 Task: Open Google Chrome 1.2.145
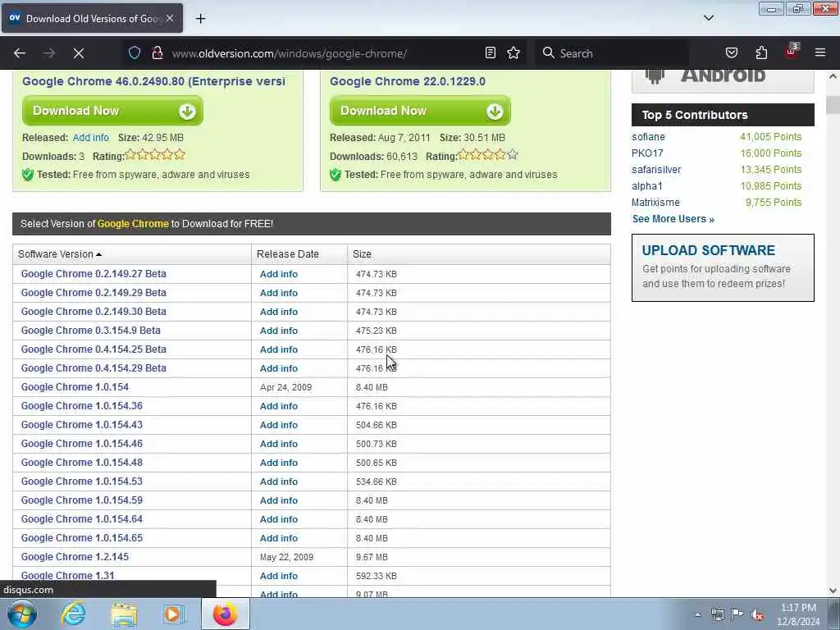(75, 557)
